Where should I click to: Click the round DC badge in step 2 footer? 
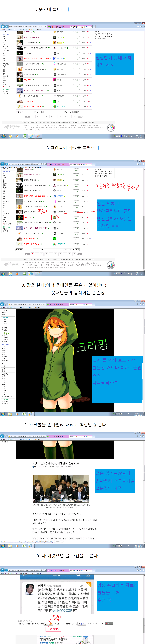coord(111,265)
